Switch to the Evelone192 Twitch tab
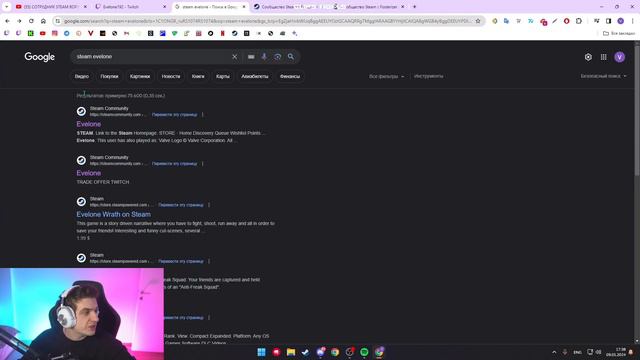This screenshot has height=360, width=640. click(x=131, y=7)
